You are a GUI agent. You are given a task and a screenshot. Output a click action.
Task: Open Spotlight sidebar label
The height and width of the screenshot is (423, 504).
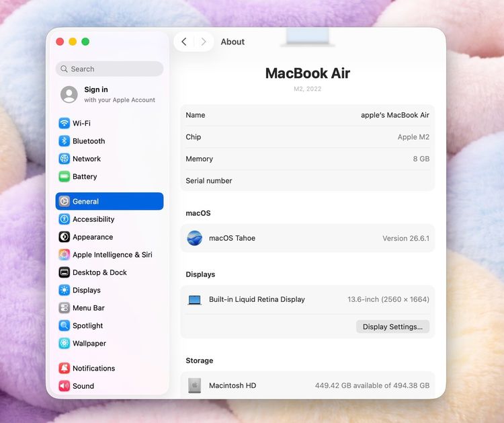point(88,325)
